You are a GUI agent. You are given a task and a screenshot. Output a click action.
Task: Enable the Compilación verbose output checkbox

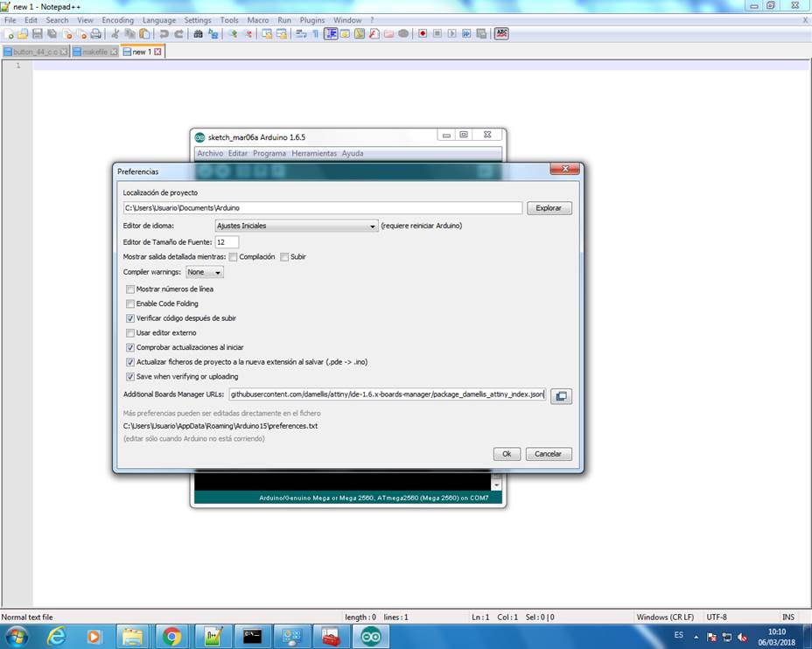tap(233, 257)
